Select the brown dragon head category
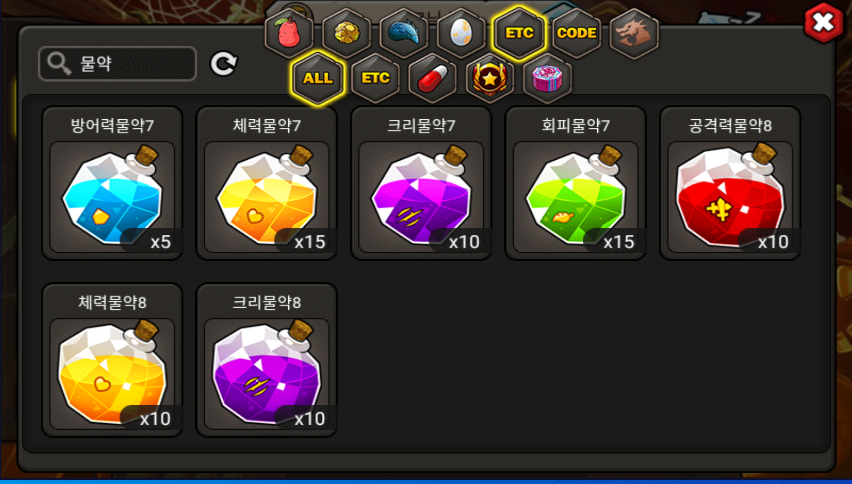Screen dimensions: 852x484 [634, 33]
